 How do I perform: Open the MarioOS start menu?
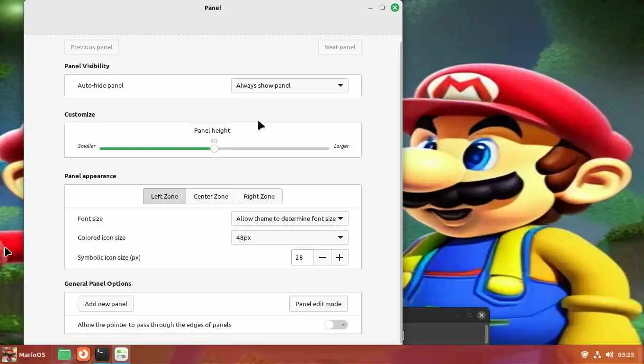[x=24, y=355]
